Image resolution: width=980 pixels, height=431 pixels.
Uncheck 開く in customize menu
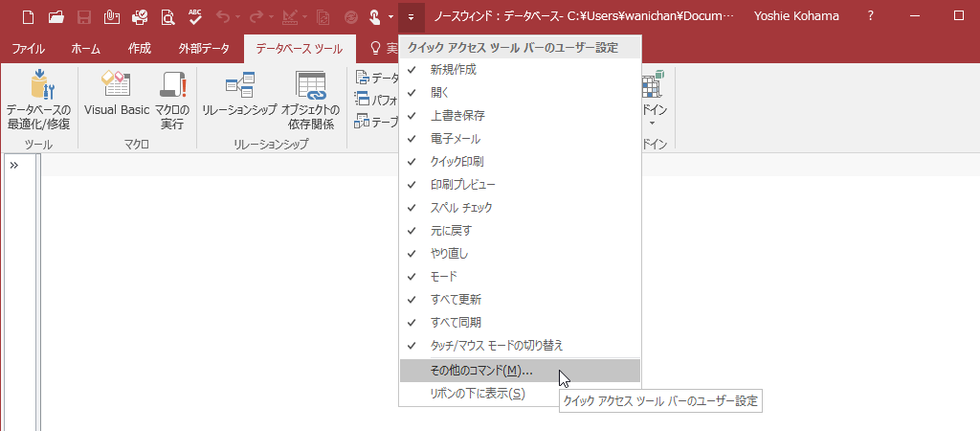click(x=520, y=93)
